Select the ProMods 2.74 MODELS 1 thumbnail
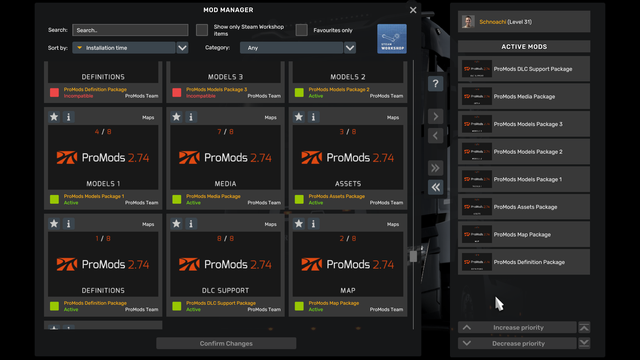Viewport: 640px width, 360px height. (x=103, y=157)
